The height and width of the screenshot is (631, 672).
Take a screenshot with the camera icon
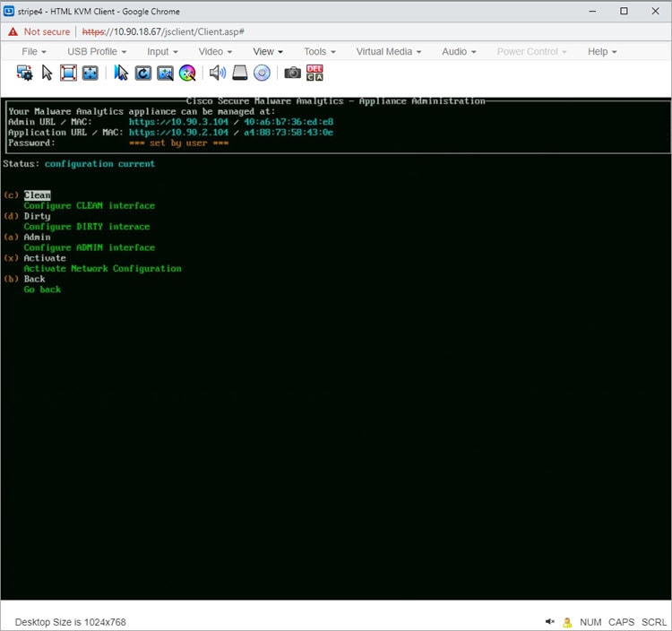(293, 73)
